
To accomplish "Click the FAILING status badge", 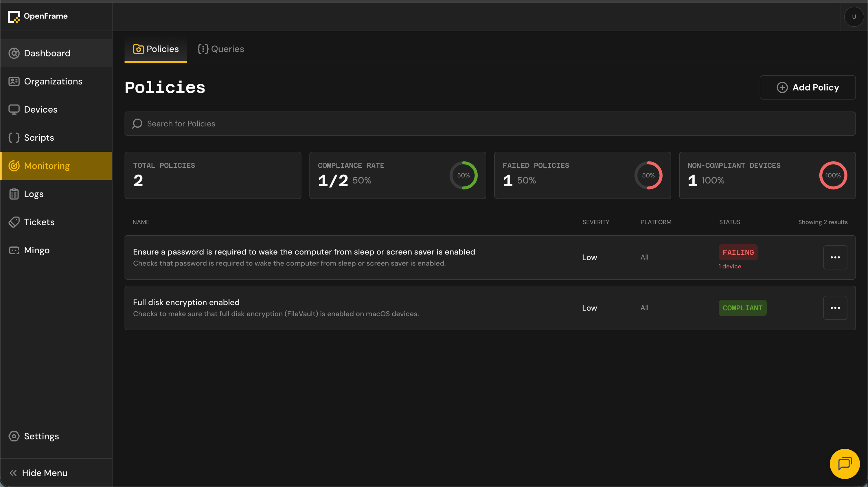I will pos(738,252).
